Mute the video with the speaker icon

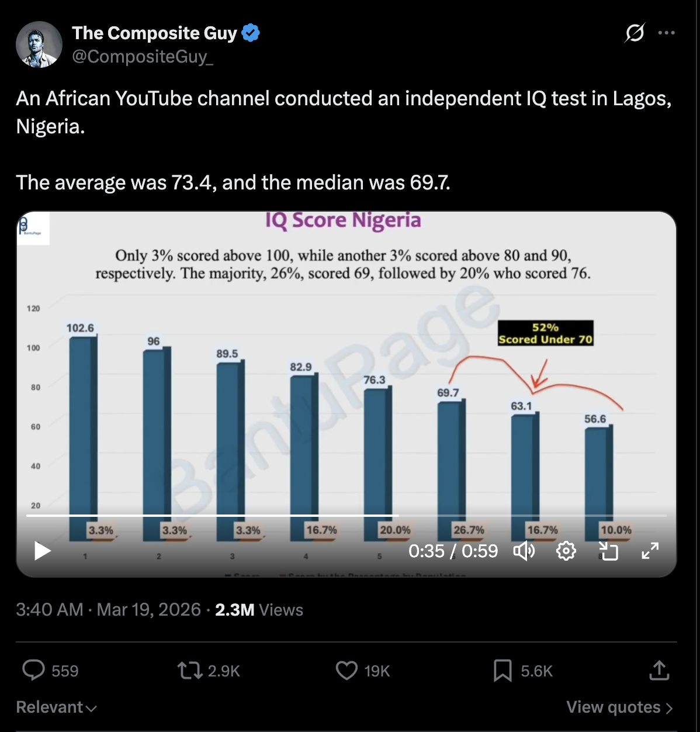(x=524, y=551)
